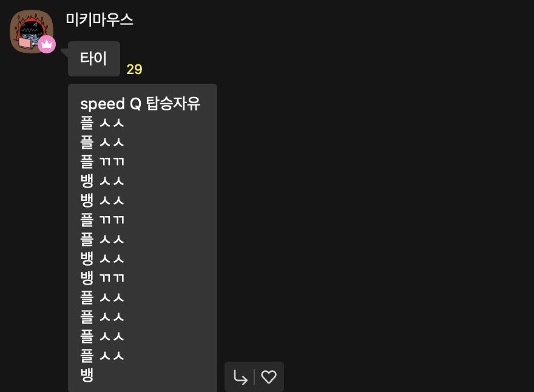Select the first 뱅 ㅅㅅ line
Screen dimensions: 534x392
click(102, 181)
